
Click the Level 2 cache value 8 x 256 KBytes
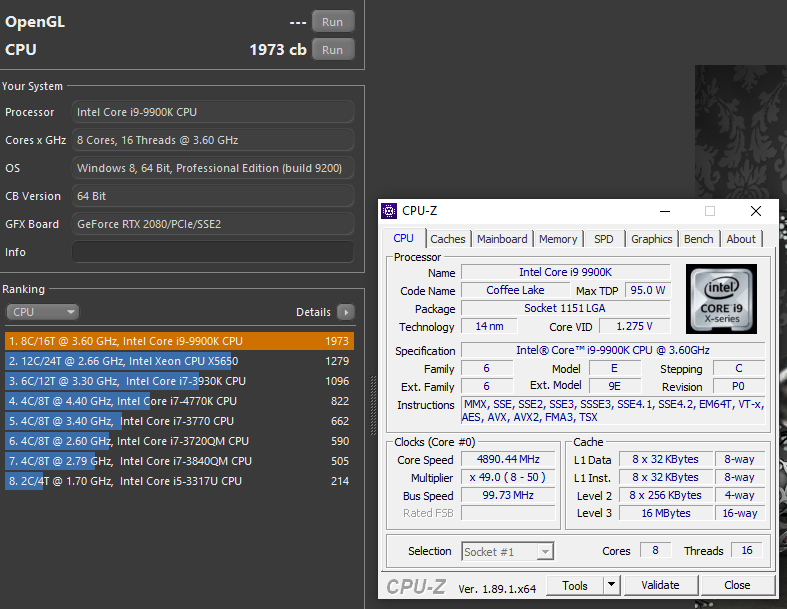pos(666,495)
